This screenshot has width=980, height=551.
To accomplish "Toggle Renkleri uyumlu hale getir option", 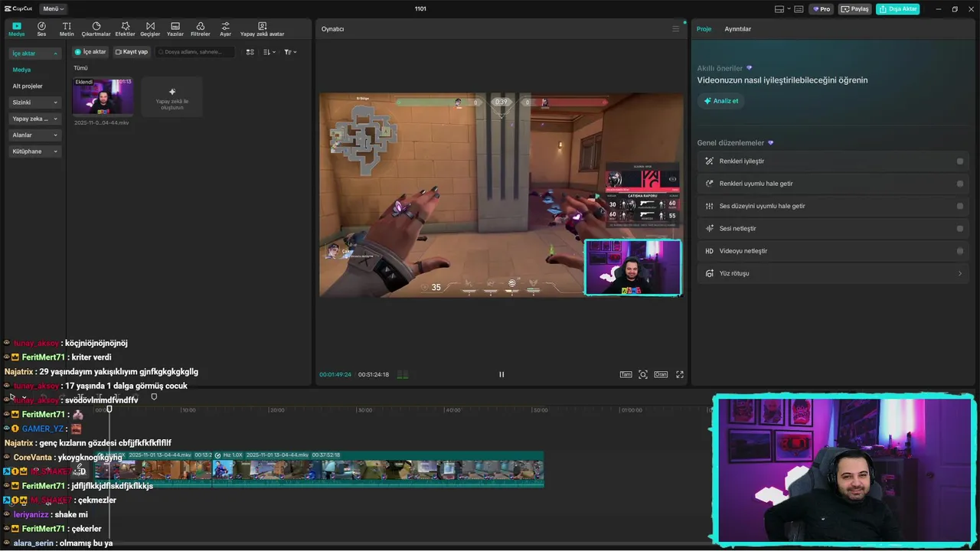I will pyautogui.click(x=960, y=184).
